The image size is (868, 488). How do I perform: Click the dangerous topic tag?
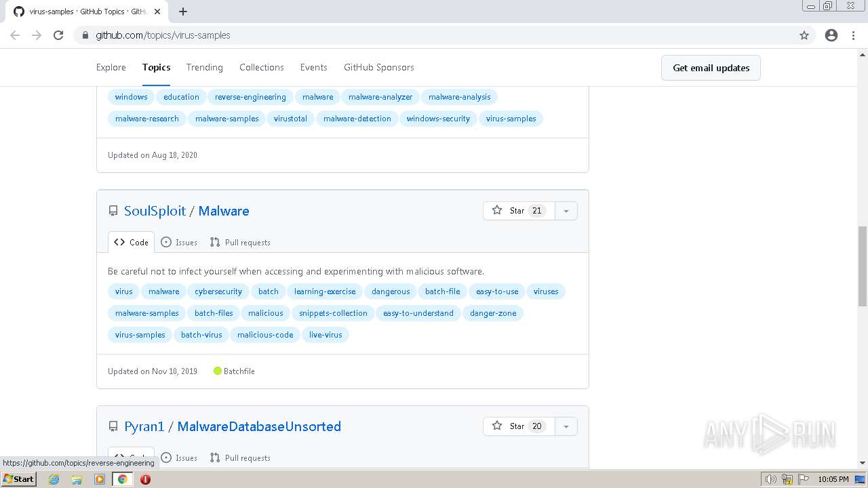coord(391,291)
